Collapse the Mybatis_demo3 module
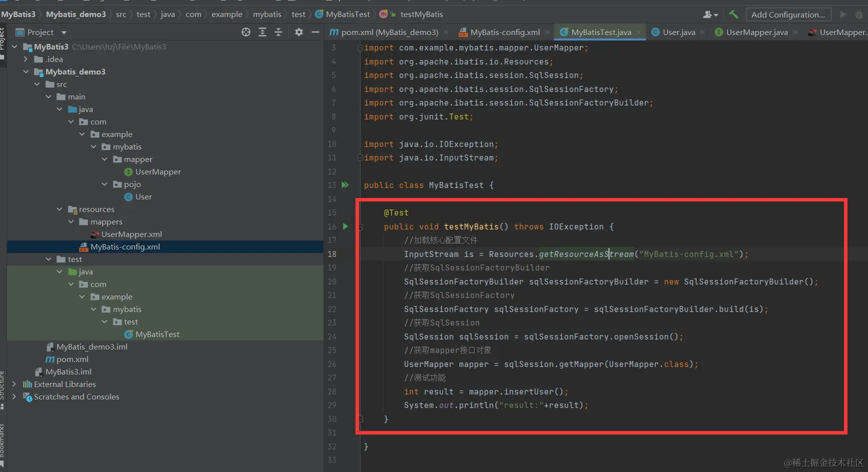The height and width of the screenshot is (472, 868). [x=26, y=71]
